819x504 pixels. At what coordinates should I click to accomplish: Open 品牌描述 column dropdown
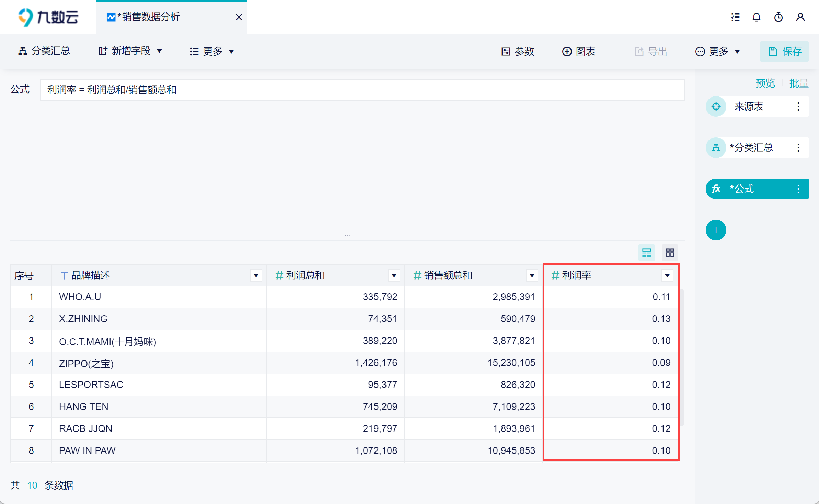click(x=256, y=275)
